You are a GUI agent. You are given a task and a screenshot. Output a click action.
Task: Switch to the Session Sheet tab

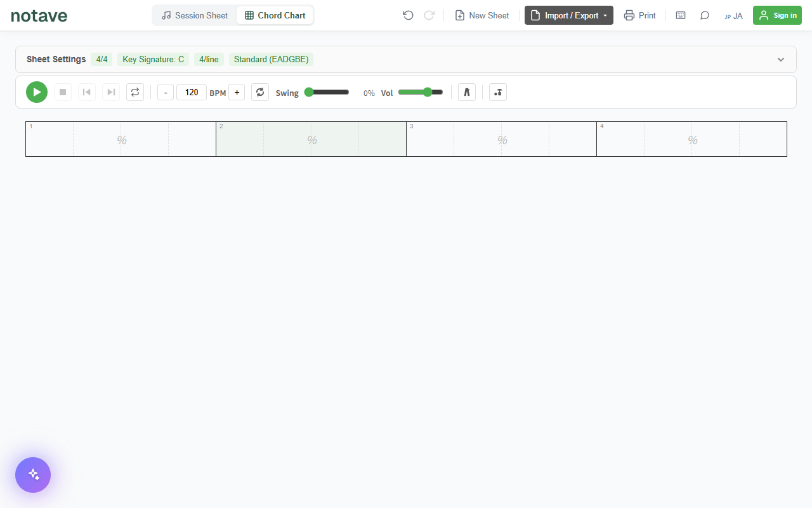click(x=195, y=15)
